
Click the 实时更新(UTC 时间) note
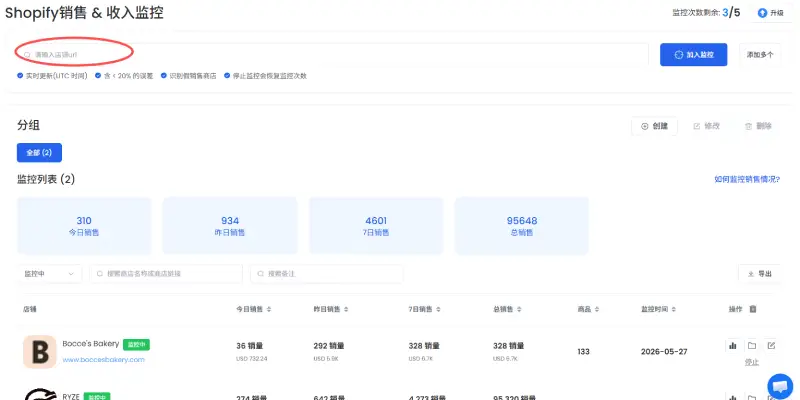click(x=52, y=76)
